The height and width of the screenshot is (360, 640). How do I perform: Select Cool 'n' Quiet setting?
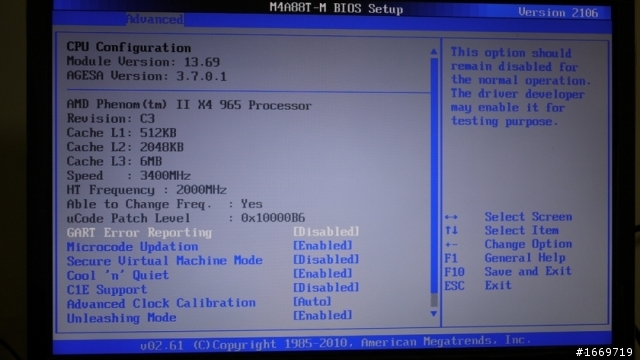118,275
